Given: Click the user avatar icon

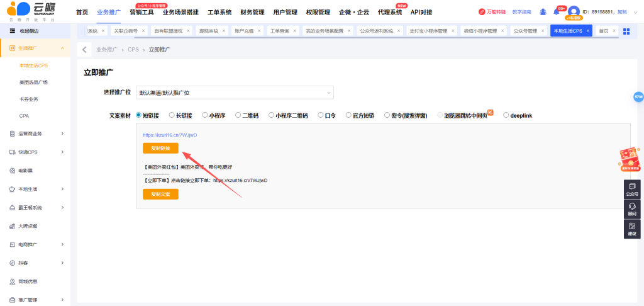Looking at the screenshot, I should [574, 12].
